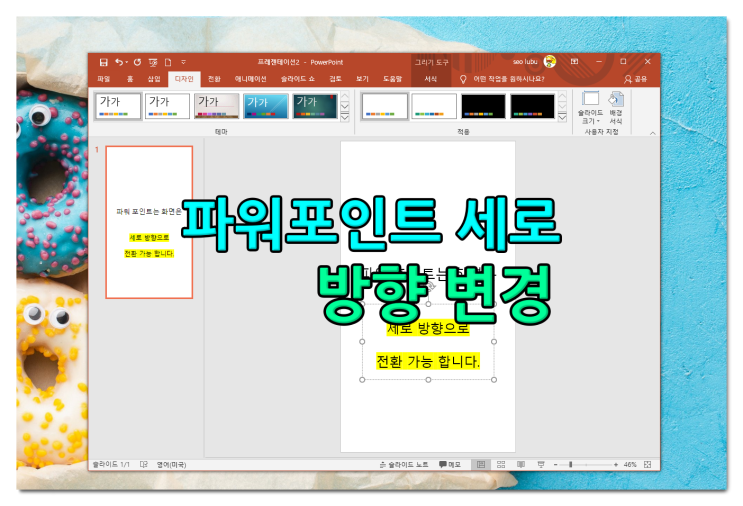The height and width of the screenshot is (506, 743).
Task: Open the 파일 tab
Action: click(x=104, y=79)
